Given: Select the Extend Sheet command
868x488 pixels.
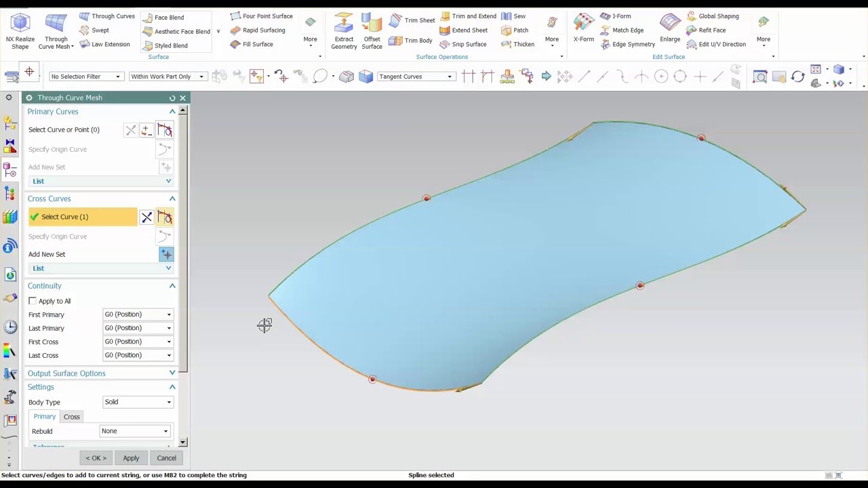Looking at the screenshot, I should click(463, 30).
